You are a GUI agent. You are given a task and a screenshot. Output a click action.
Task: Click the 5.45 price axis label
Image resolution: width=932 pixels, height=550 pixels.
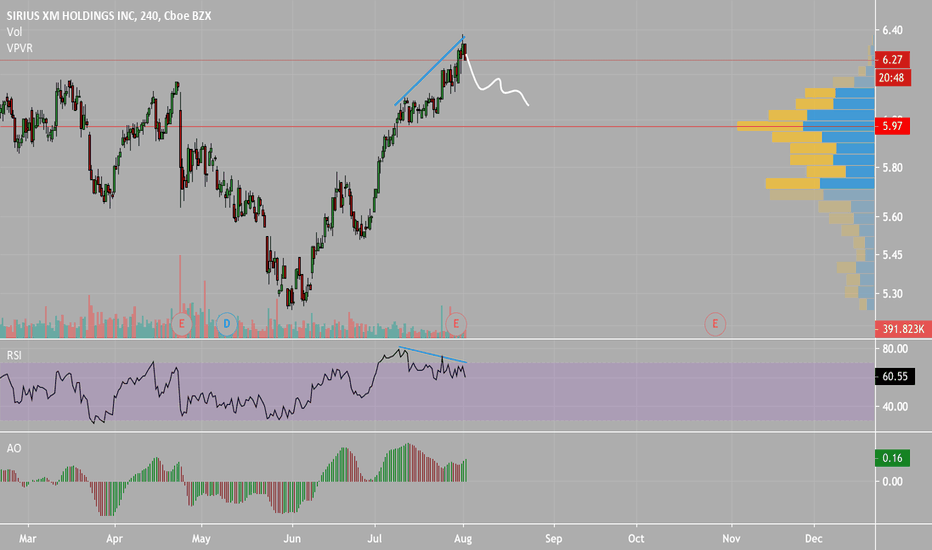pos(893,255)
